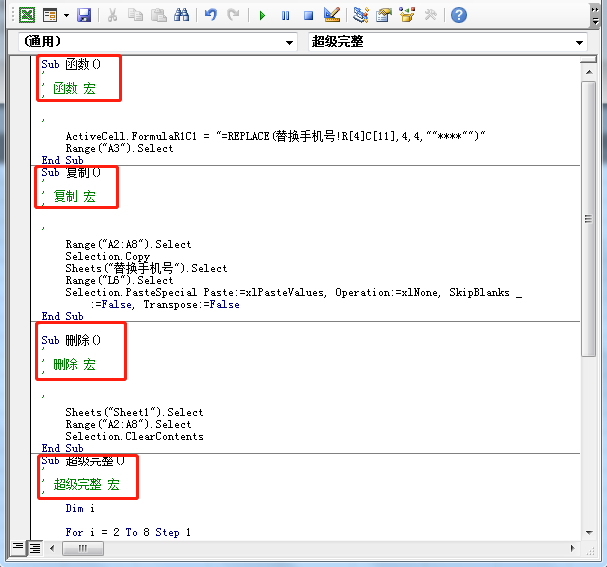
Task: Run the macro with the green play icon
Action: coord(262,15)
